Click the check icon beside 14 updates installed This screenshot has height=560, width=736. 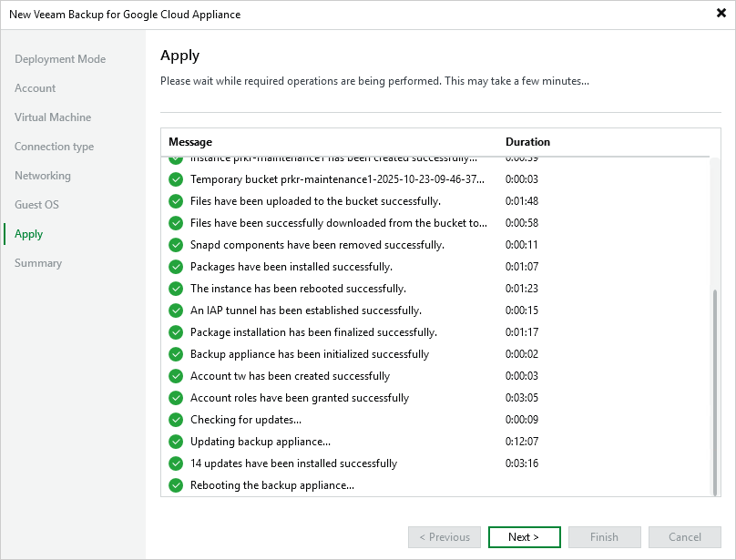click(x=176, y=463)
